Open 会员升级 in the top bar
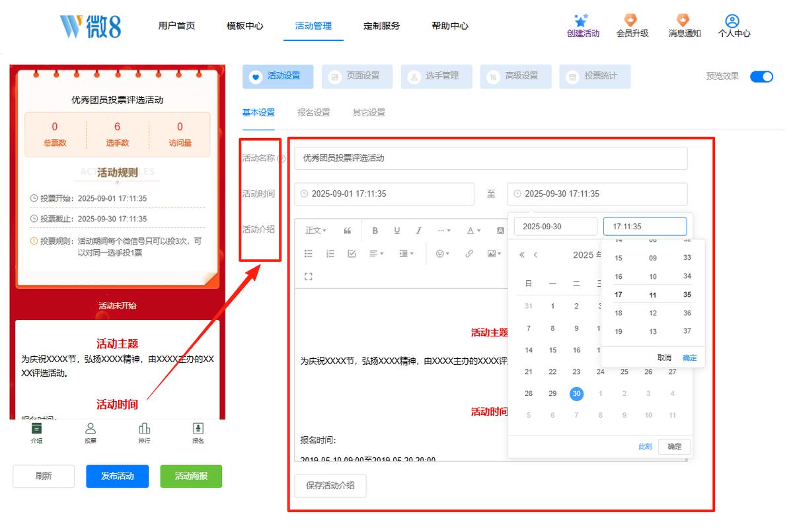The width and height of the screenshot is (793, 532). click(x=632, y=26)
